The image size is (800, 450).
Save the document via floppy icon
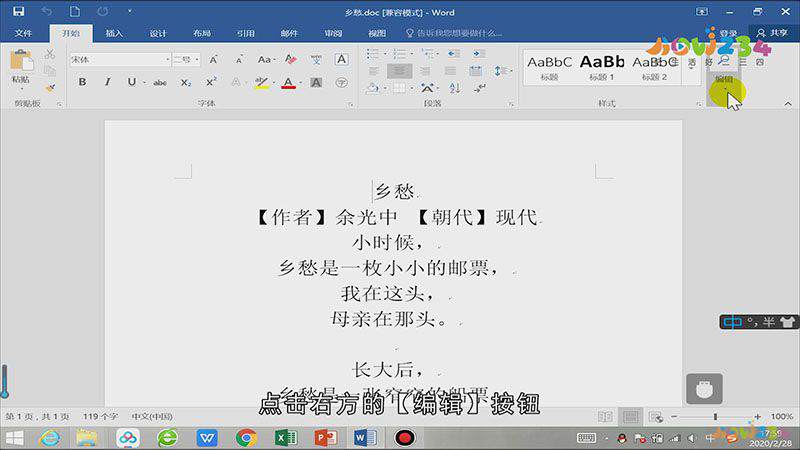click(x=18, y=11)
